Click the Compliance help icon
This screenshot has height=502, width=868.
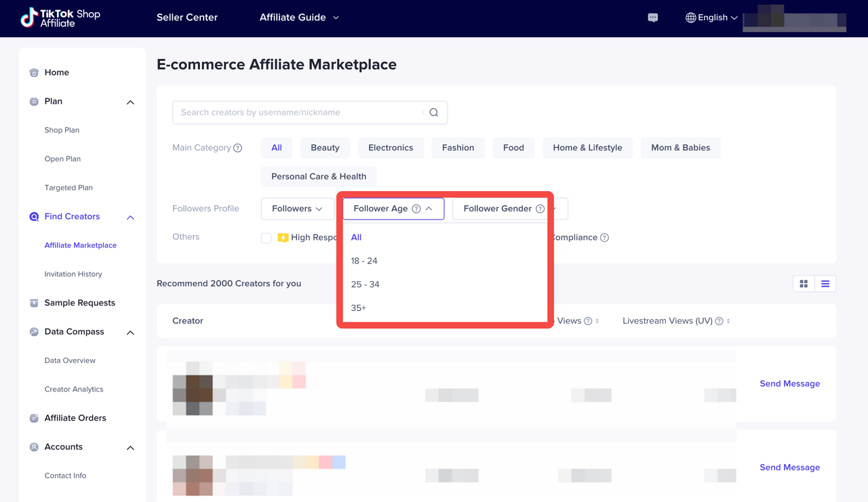click(x=604, y=238)
